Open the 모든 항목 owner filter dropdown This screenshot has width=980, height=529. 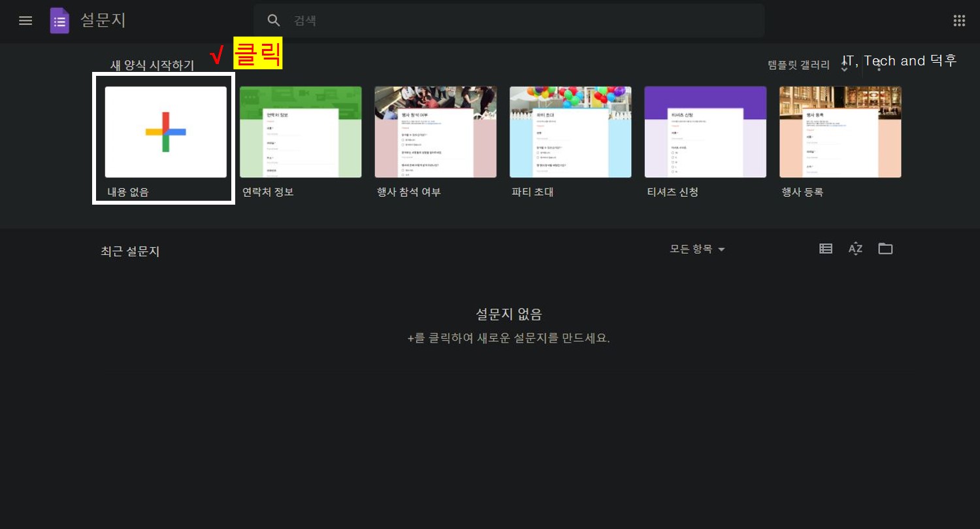point(697,249)
